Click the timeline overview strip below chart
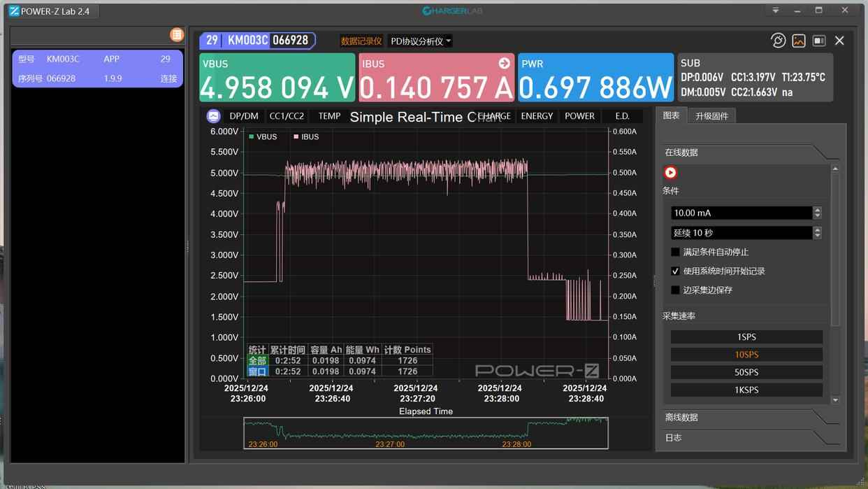The image size is (868, 489). (x=426, y=433)
